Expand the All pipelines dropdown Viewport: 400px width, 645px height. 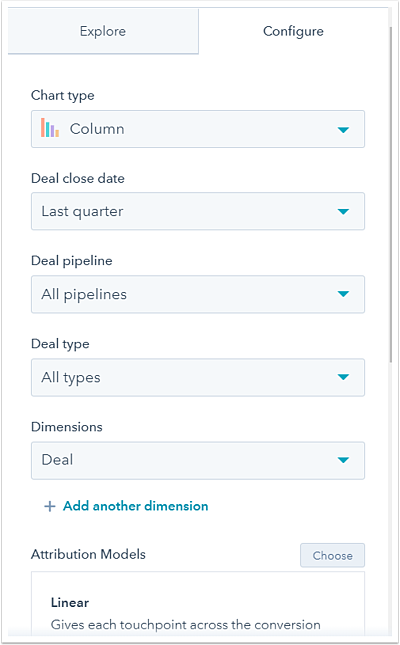(198, 294)
